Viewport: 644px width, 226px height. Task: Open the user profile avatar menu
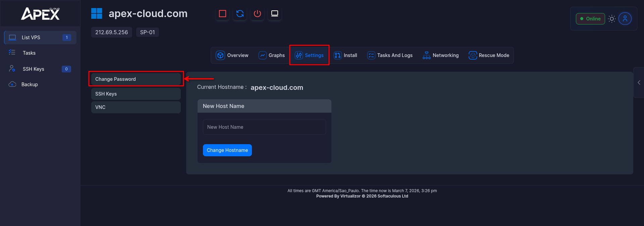[x=625, y=19]
